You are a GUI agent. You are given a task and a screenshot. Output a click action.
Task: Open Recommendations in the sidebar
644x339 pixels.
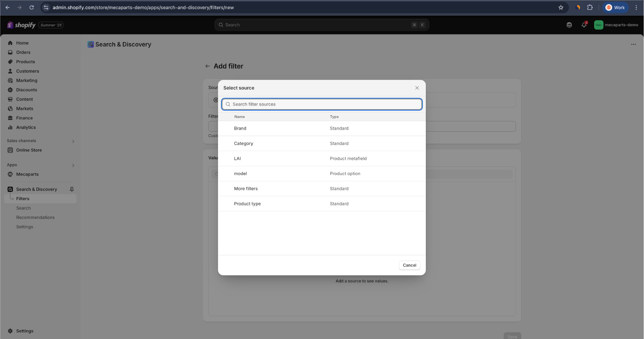point(35,217)
